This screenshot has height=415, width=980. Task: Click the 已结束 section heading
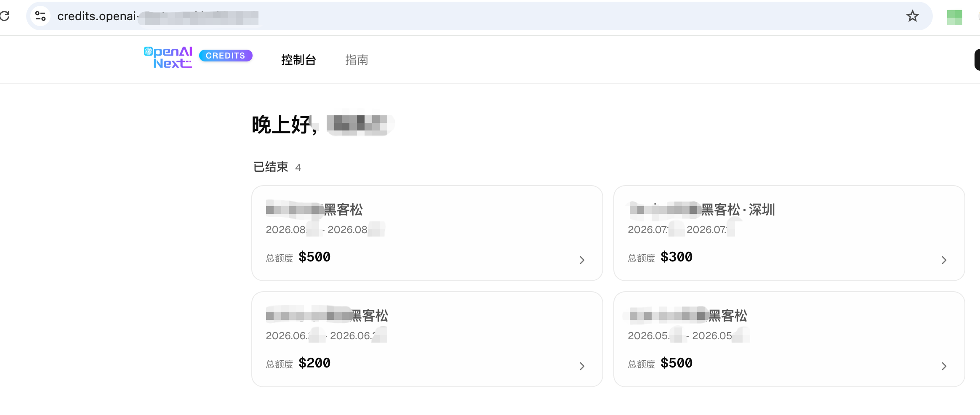[x=271, y=167]
